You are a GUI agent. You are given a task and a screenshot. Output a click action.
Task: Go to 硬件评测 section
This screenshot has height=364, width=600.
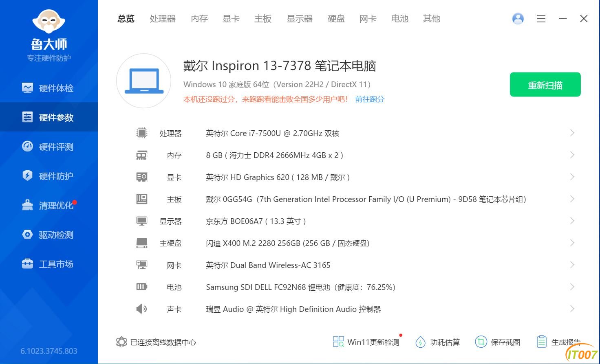[49, 147]
